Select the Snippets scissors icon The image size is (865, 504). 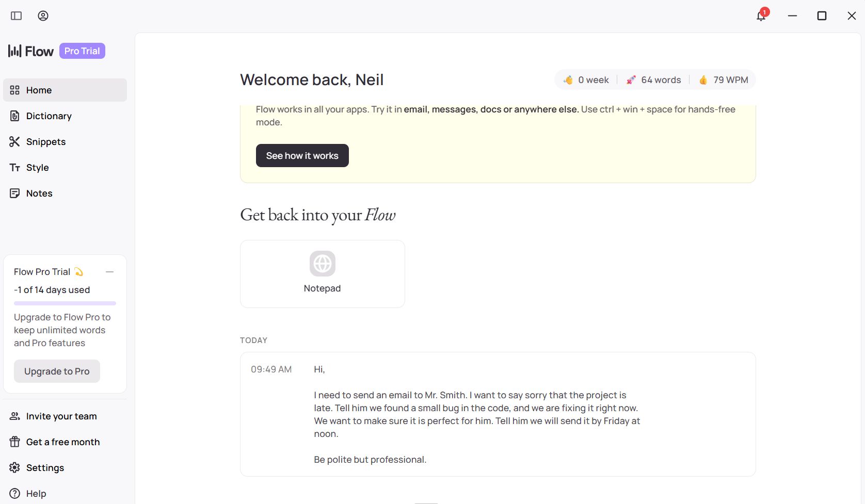point(15,141)
